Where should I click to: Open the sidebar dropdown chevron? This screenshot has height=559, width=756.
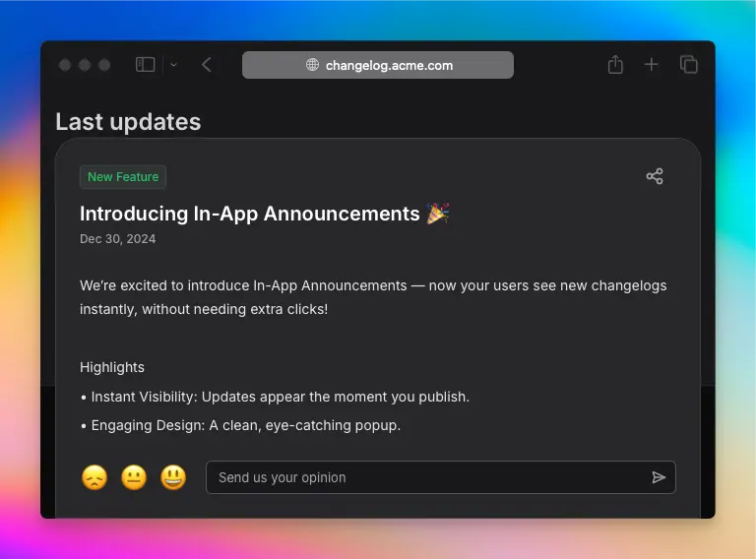pos(173,65)
